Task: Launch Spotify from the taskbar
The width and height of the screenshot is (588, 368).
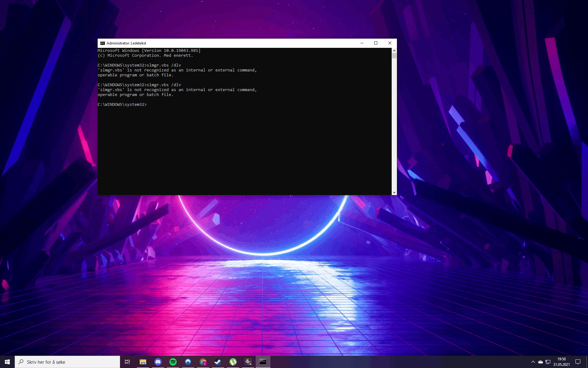Action: 173,362
